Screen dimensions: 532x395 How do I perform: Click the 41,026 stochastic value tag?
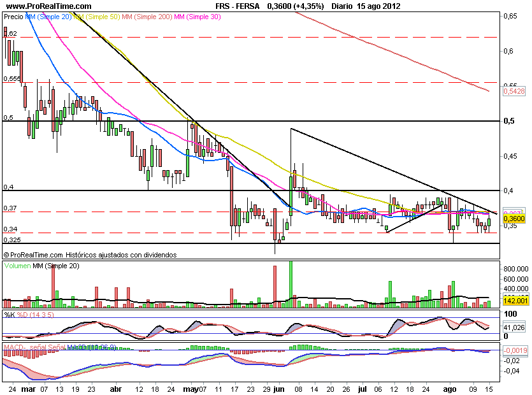click(513, 327)
